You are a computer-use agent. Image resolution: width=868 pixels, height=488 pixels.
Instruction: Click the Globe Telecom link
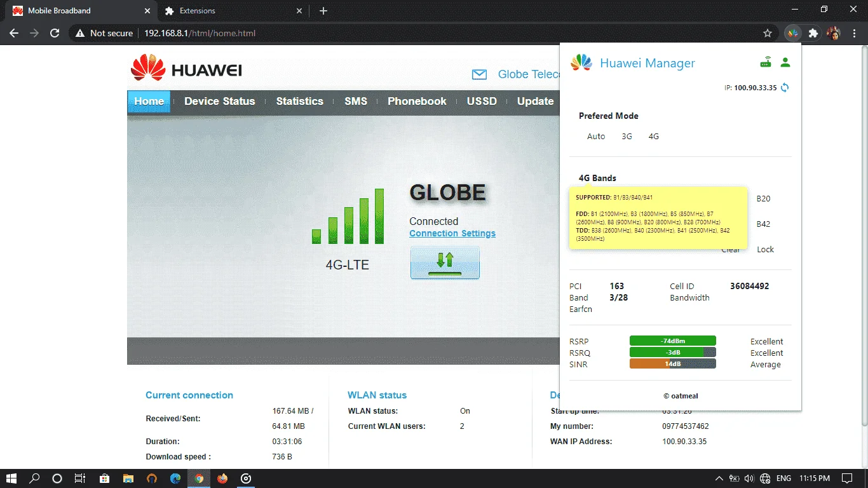pos(529,74)
